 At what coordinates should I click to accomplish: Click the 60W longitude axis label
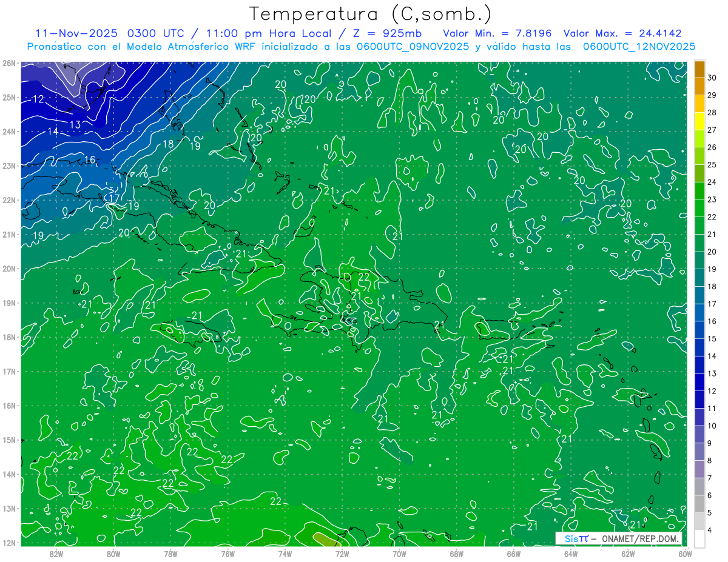[x=684, y=554]
